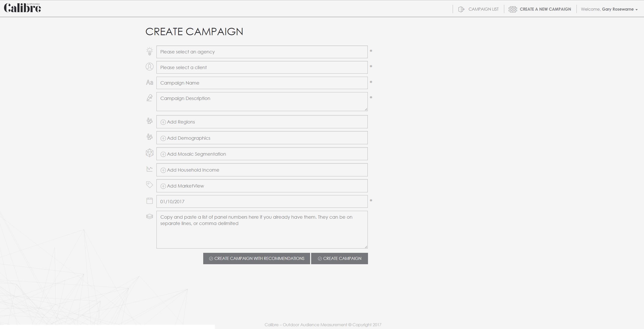The width and height of the screenshot is (644, 329).
Task: Click the stacked layers icon beside panel numbers
Action: tap(150, 216)
